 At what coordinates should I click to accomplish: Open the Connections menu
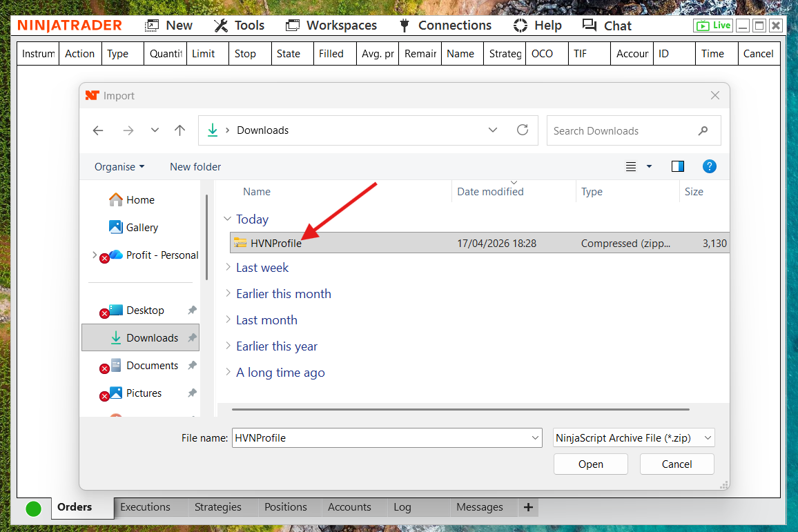(x=445, y=26)
